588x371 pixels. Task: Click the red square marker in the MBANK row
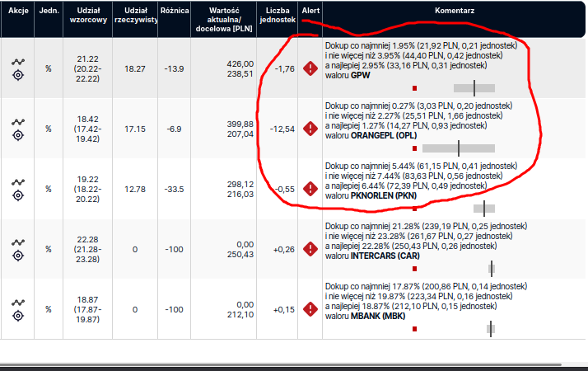(414, 329)
